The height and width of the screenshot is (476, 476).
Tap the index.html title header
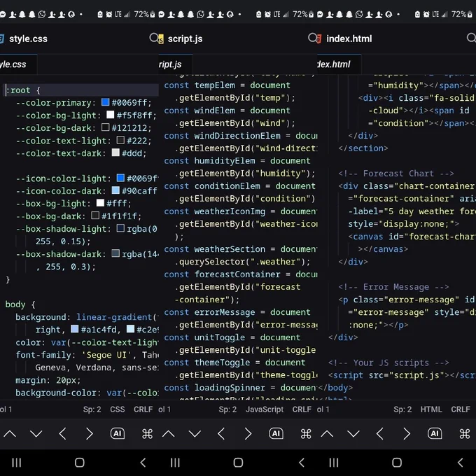tap(349, 39)
